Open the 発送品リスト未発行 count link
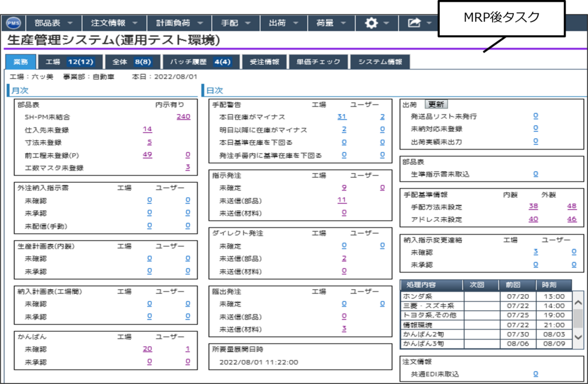 click(536, 116)
